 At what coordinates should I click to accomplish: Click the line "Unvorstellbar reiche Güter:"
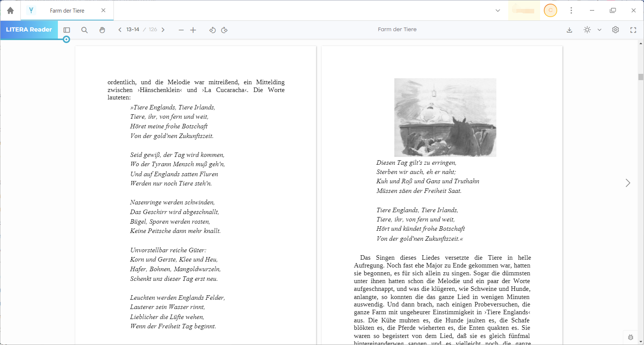168,250
